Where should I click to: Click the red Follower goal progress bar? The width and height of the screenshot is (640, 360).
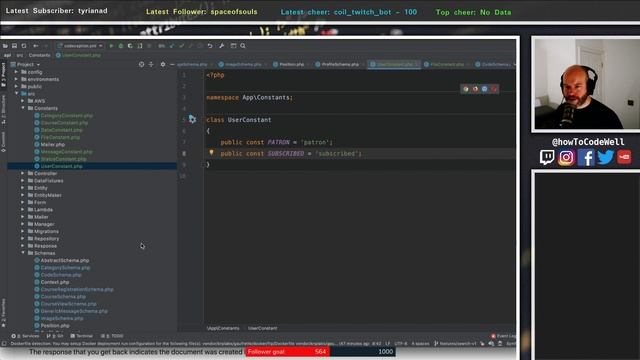click(x=287, y=352)
